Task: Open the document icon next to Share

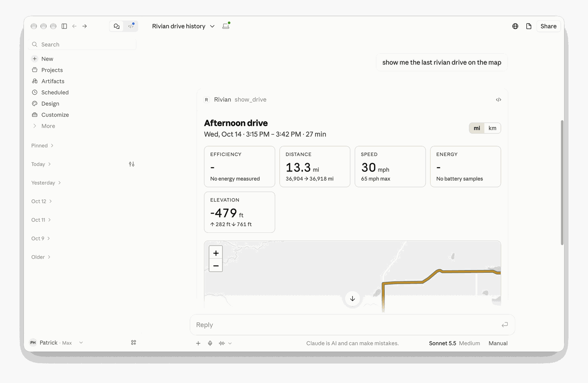Action: pos(529,26)
